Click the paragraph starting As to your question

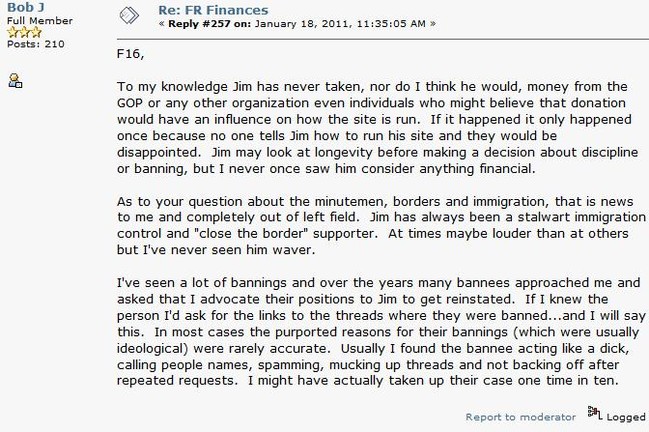tap(381, 226)
